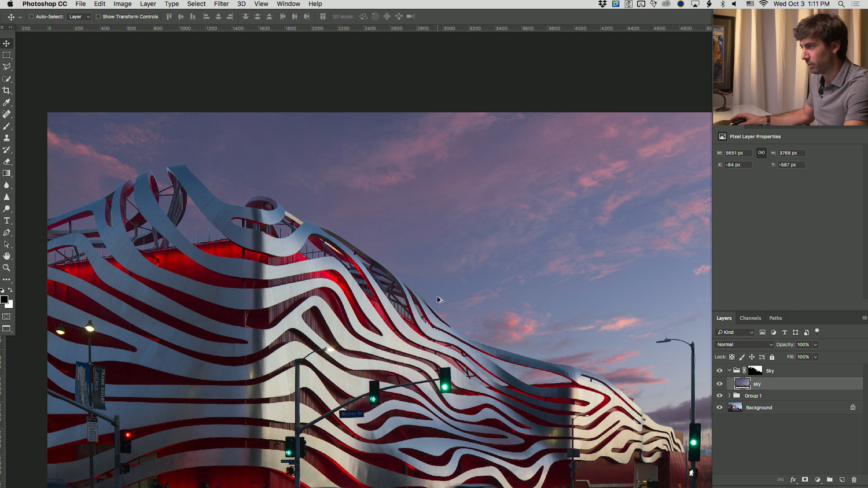Activate the Hand tool

pyautogui.click(x=6, y=256)
